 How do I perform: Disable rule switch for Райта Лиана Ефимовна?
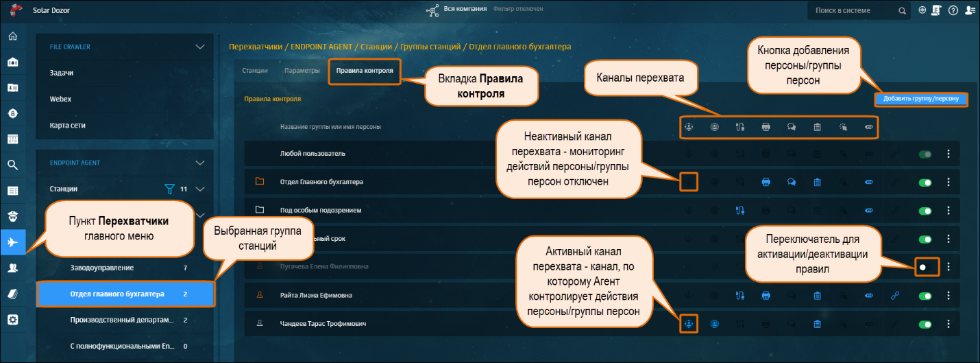pyautogui.click(x=925, y=296)
